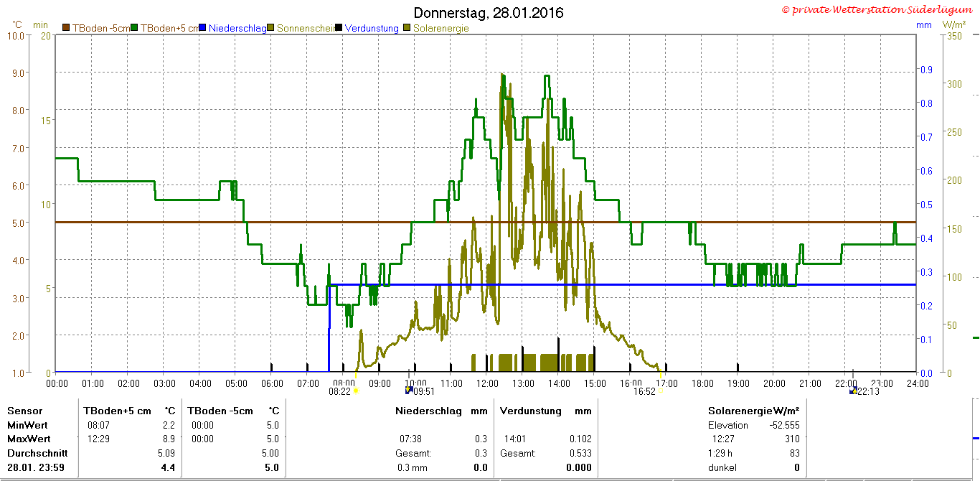Click the Solarenergie legend swatch
This screenshot has width=980, height=481.
pyautogui.click(x=407, y=28)
